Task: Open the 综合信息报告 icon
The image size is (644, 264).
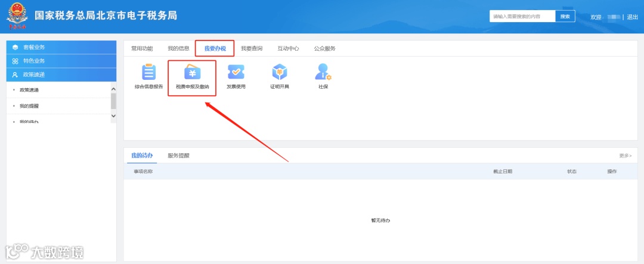Action: (x=148, y=72)
